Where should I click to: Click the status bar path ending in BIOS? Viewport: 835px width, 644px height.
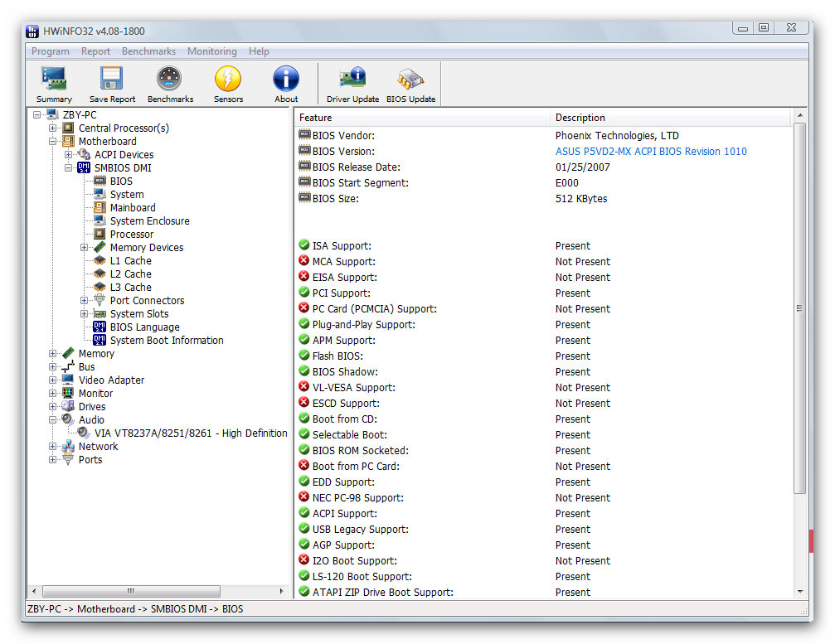coord(135,608)
